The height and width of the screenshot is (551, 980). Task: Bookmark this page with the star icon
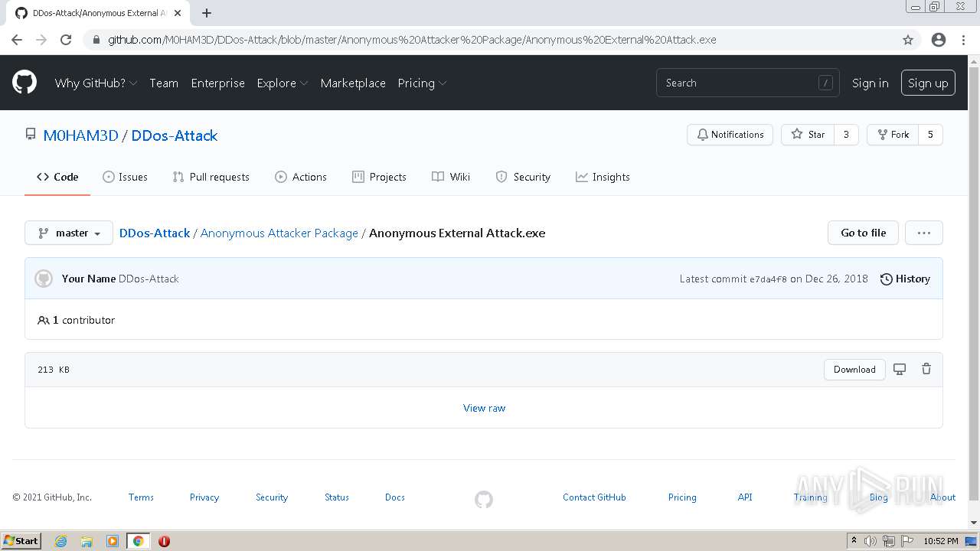click(x=908, y=40)
